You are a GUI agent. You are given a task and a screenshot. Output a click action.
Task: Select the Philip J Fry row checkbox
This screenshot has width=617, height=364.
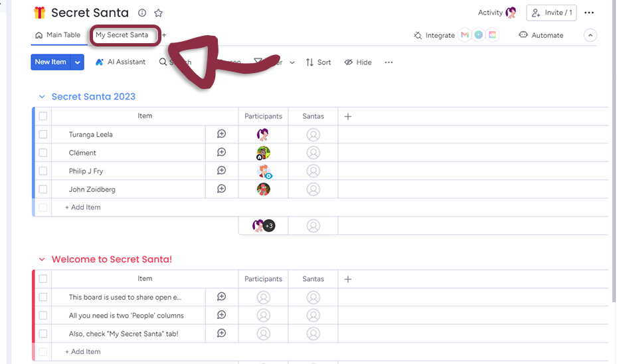click(43, 171)
